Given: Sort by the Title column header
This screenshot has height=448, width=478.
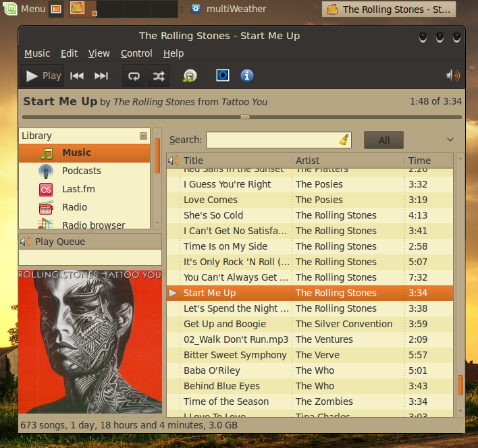Looking at the screenshot, I should point(236,161).
